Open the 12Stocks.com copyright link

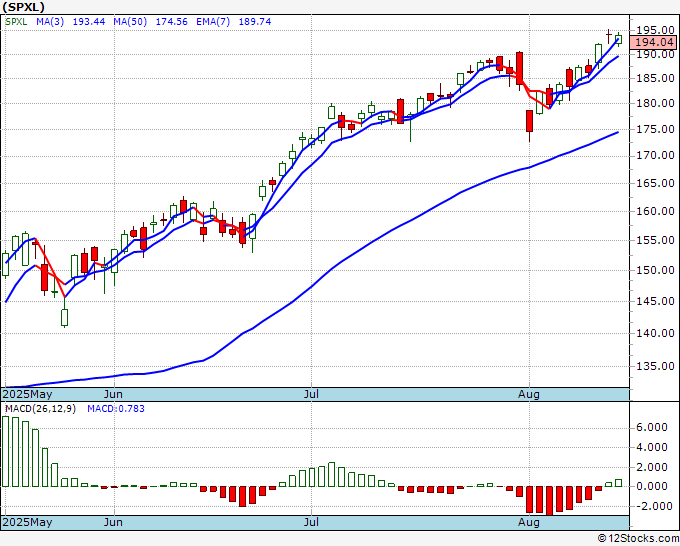click(638, 539)
